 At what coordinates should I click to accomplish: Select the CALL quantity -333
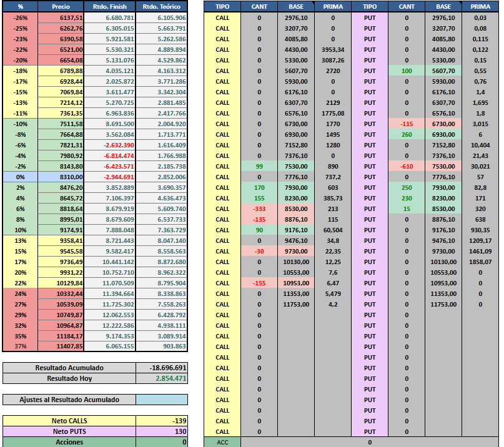tap(259, 209)
